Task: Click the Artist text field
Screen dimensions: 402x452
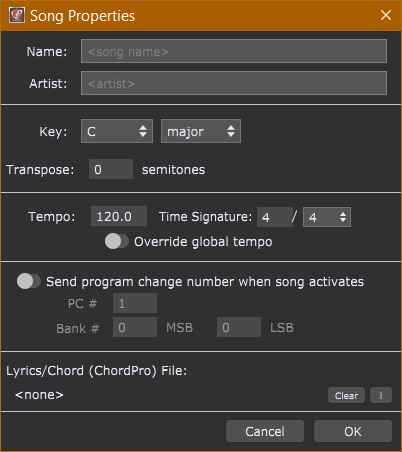Action: pyautogui.click(x=234, y=83)
